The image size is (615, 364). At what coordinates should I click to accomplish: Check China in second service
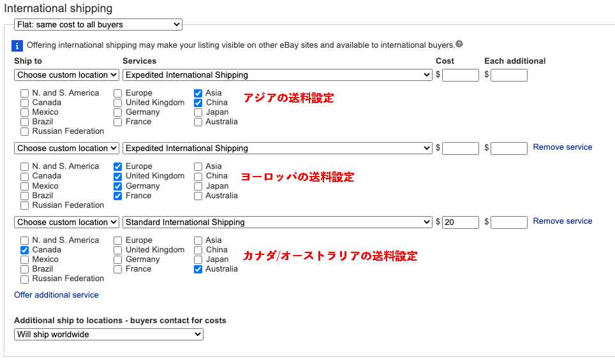(x=198, y=177)
